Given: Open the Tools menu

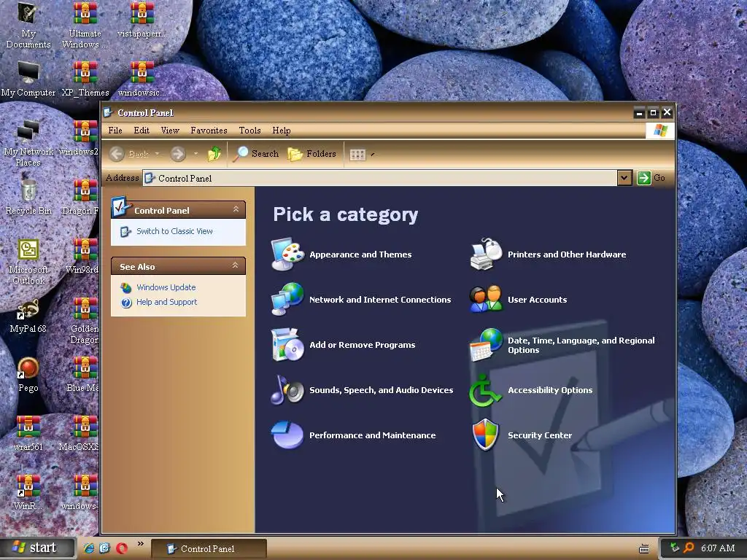Looking at the screenshot, I should pos(249,130).
